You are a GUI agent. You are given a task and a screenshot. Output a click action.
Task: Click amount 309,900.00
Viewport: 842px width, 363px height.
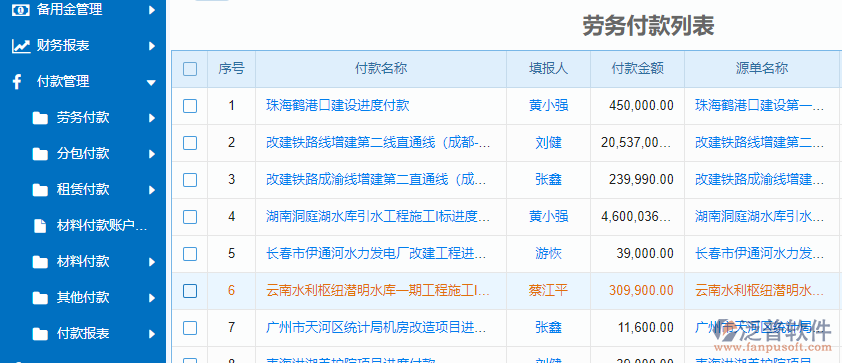click(641, 291)
